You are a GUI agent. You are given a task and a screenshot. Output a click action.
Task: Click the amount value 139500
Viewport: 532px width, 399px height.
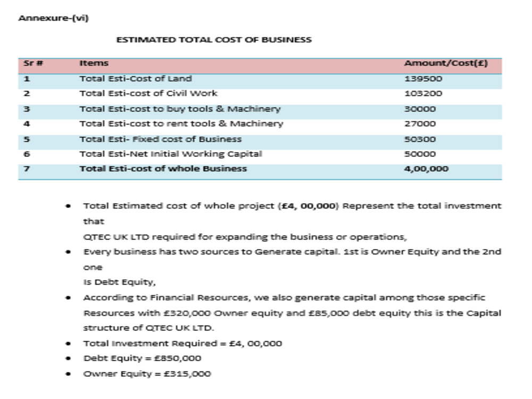click(x=423, y=79)
